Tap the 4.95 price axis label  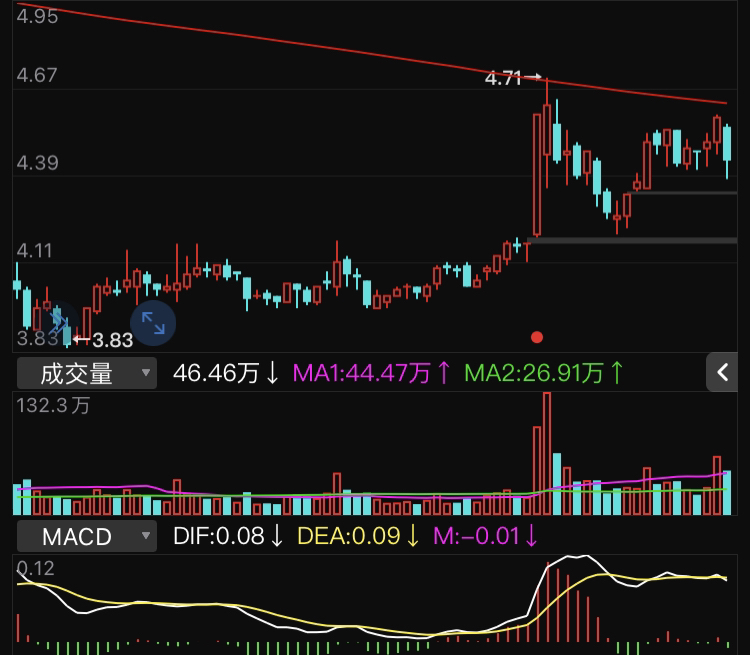pyautogui.click(x=37, y=16)
